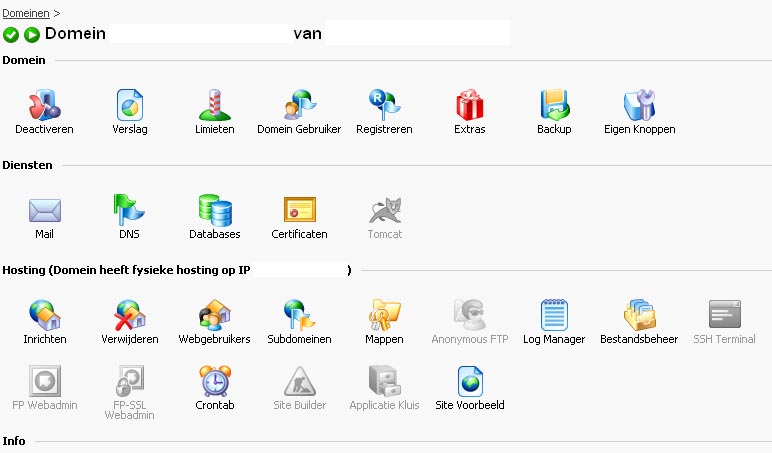Open the Log Manager
The width and height of the screenshot is (772, 453).
pos(554,315)
